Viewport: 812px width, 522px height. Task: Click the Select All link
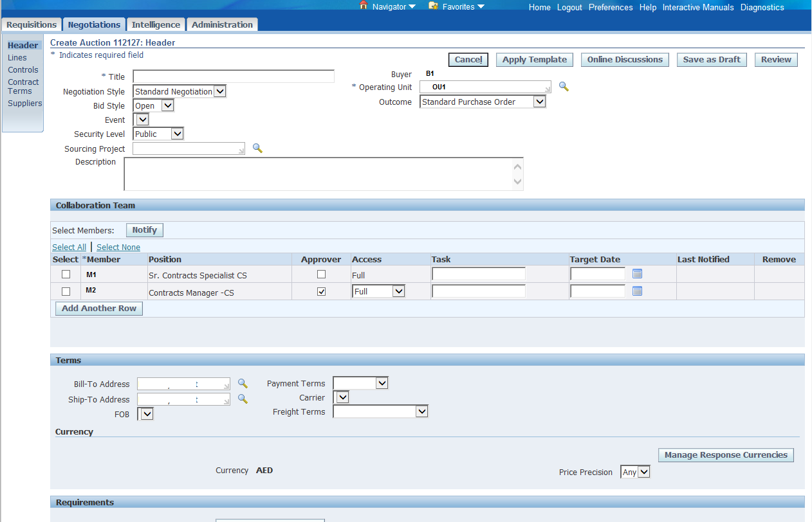coord(69,247)
